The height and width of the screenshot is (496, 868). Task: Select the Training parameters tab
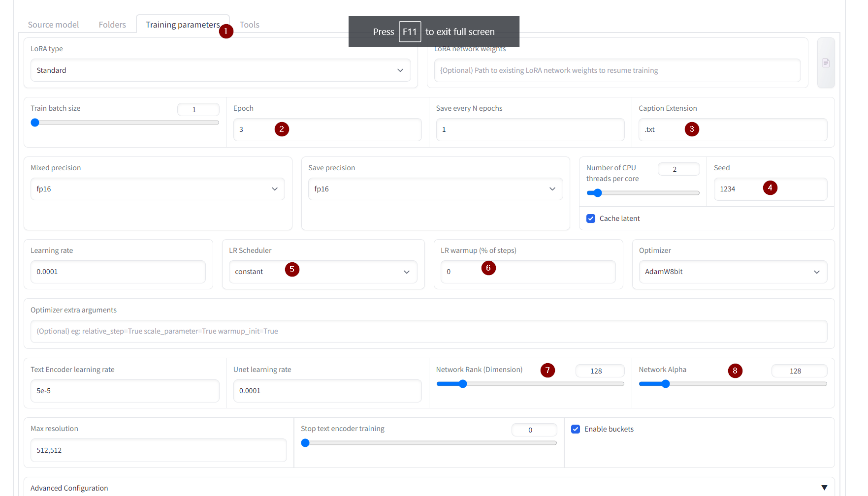pyautogui.click(x=183, y=25)
